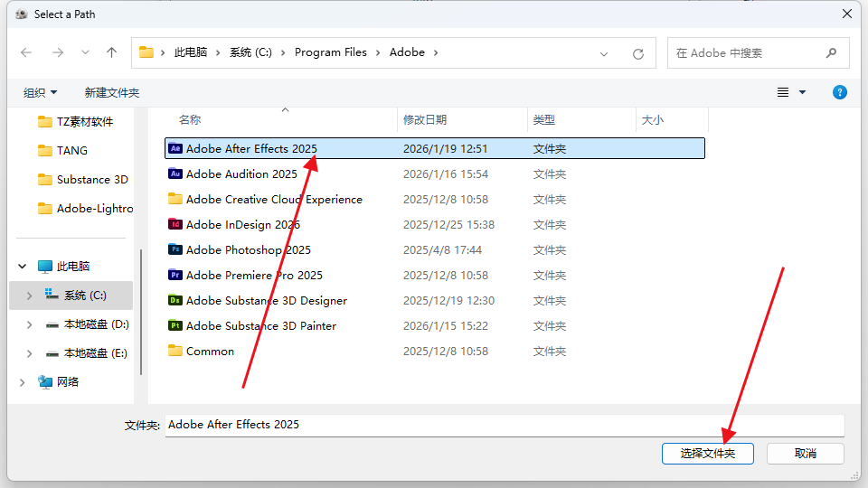Change view layout icon

click(x=783, y=92)
